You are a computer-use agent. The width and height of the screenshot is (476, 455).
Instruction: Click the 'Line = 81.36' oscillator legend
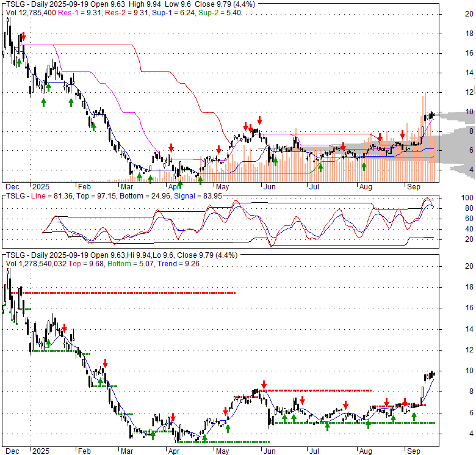click(x=52, y=196)
